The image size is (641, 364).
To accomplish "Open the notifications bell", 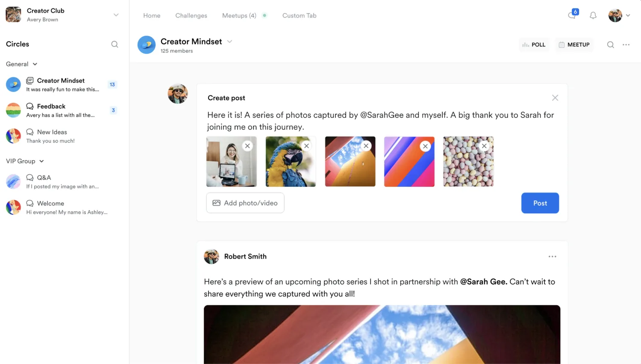I will [593, 15].
